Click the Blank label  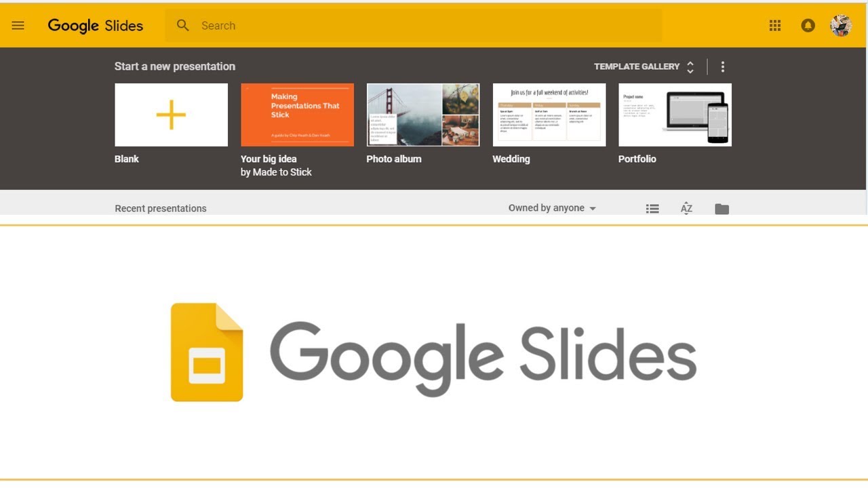127,159
